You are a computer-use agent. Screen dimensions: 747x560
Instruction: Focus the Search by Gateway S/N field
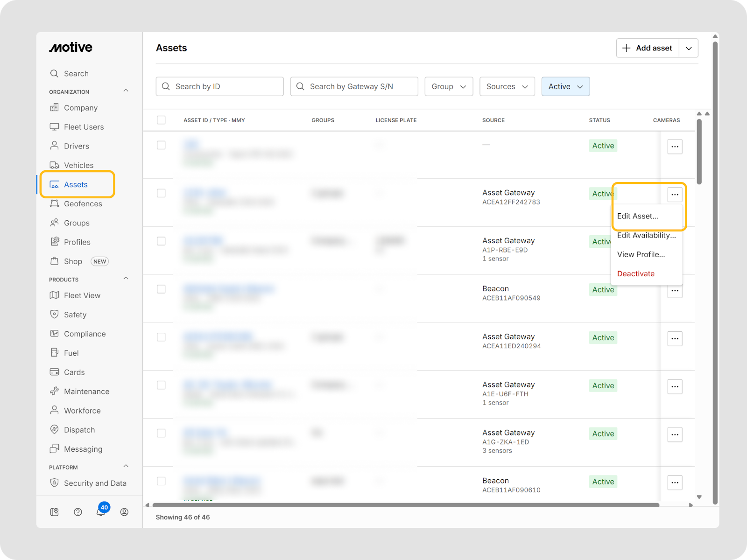tap(354, 86)
